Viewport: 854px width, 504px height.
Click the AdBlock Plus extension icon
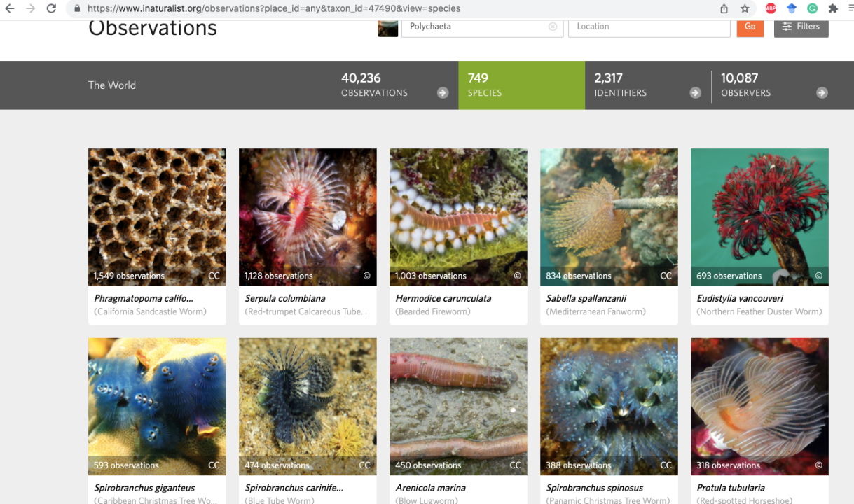771,8
